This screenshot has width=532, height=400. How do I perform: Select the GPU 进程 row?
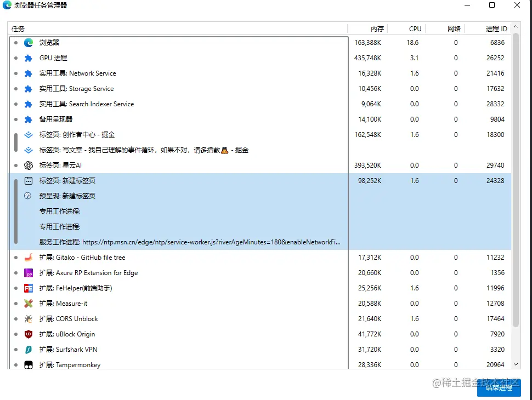(260, 58)
